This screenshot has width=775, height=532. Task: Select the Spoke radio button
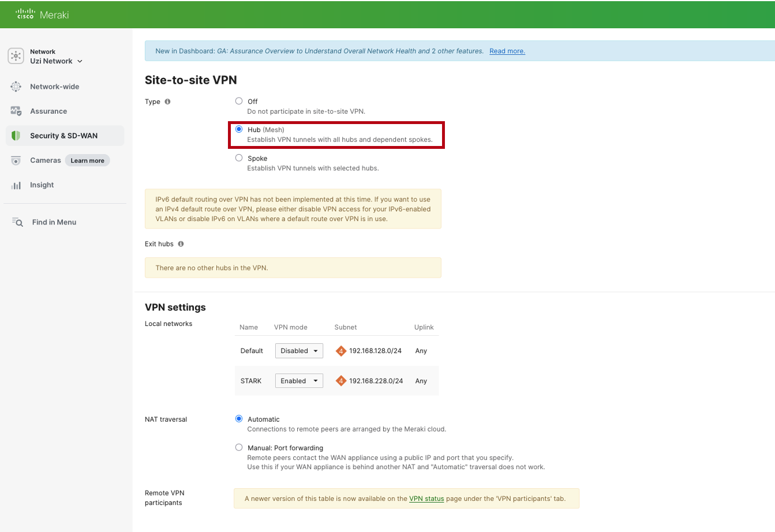(239, 158)
